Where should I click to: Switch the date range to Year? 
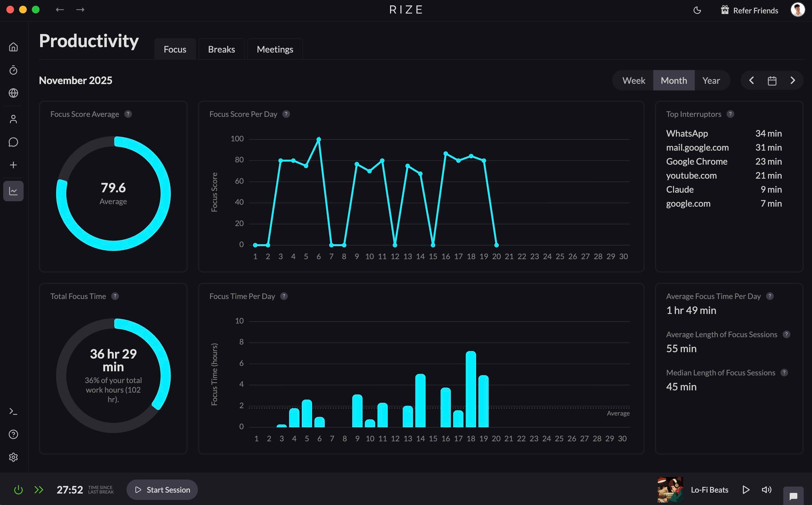point(711,80)
